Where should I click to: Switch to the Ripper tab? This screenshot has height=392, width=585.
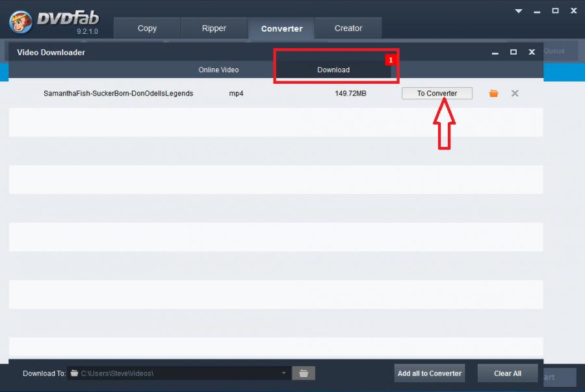point(214,28)
